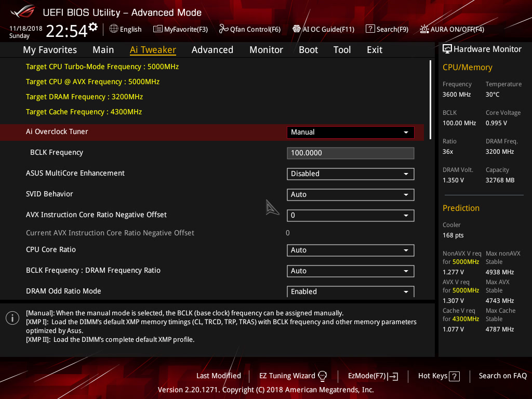532x399 pixels.
Task: Open AVX Instruction Core Ratio Negative Offset dropdown
Action: [350, 216]
